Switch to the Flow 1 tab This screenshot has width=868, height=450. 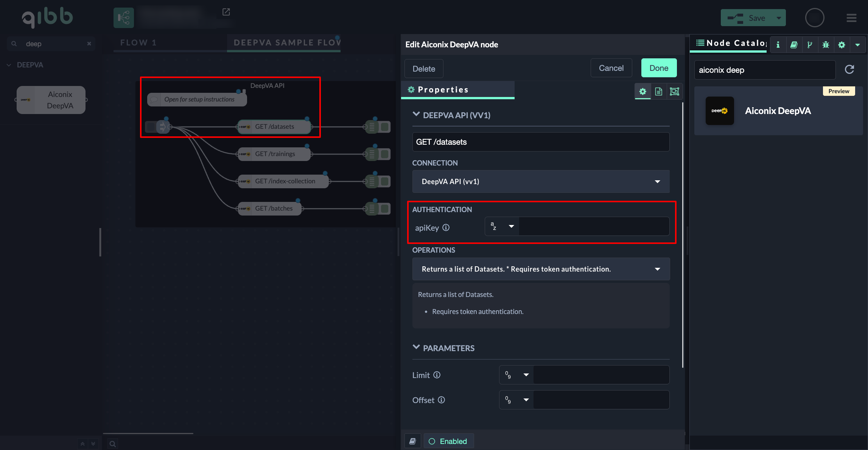point(138,43)
